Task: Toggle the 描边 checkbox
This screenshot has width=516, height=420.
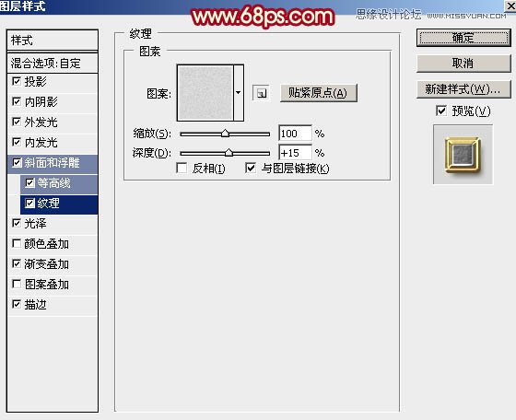Action: (x=17, y=304)
